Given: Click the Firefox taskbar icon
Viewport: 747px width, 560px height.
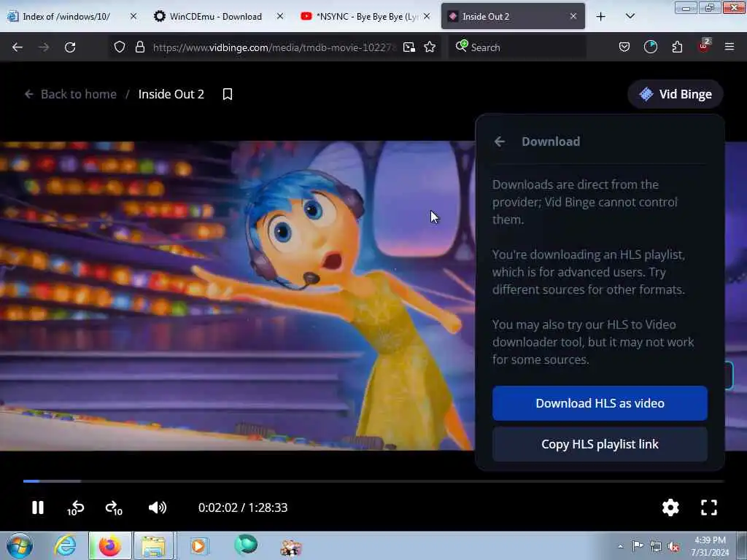Looking at the screenshot, I should (109, 546).
